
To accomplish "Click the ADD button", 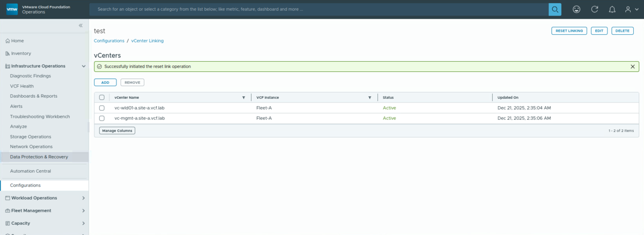I will (x=105, y=82).
